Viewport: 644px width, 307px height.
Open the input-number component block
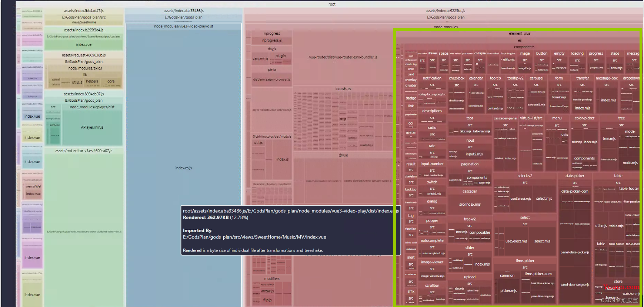point(432,163)
